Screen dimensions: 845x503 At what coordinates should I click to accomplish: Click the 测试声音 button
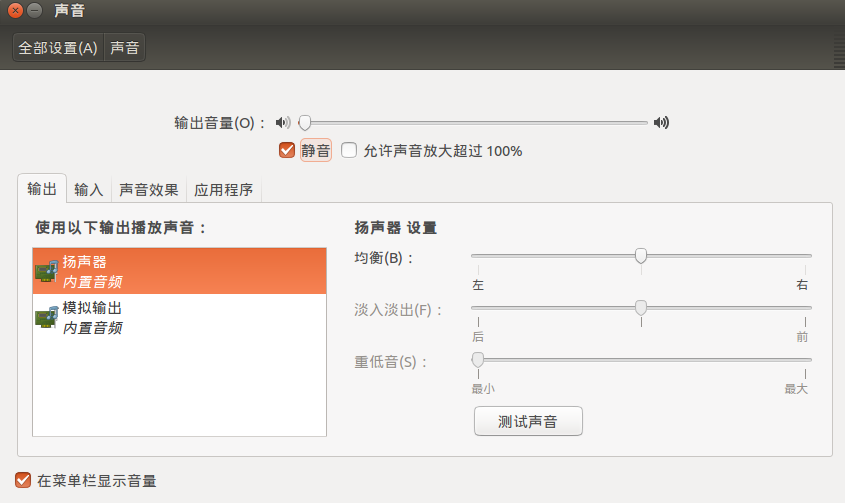pos(528,421)
